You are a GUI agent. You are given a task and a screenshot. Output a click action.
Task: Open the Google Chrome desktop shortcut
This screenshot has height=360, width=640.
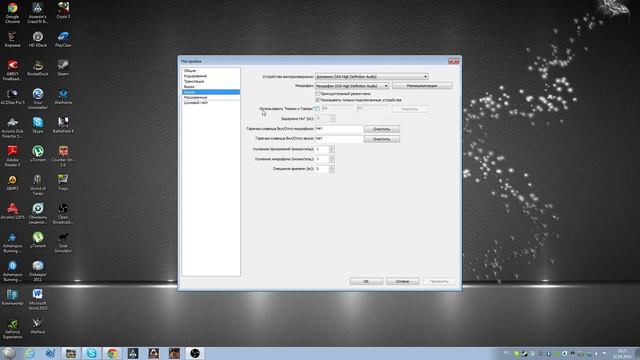12,12
